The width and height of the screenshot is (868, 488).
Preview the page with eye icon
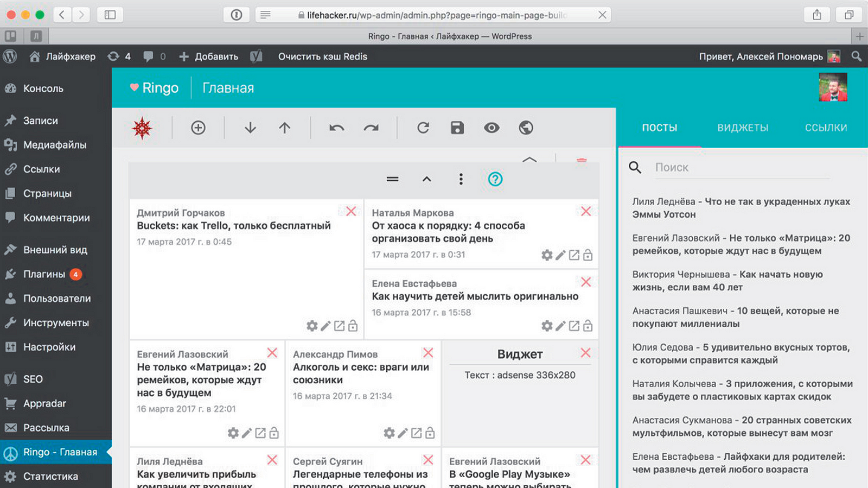(x=492, y=128)
